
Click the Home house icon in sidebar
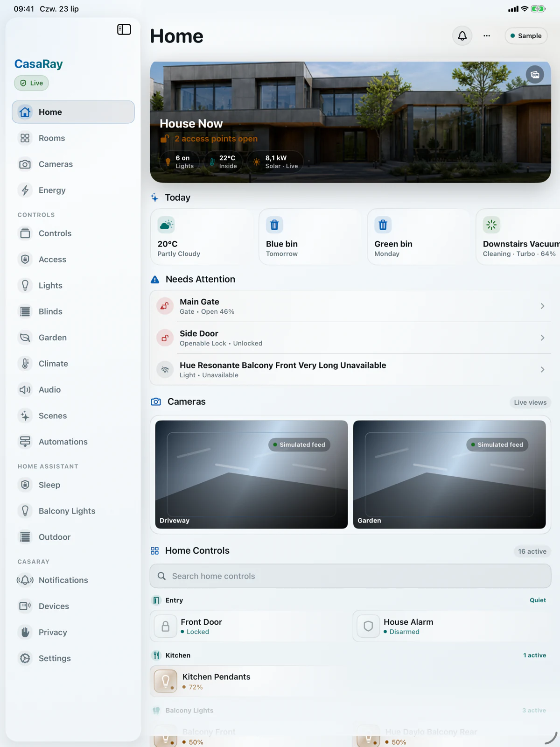coord(25,112)
